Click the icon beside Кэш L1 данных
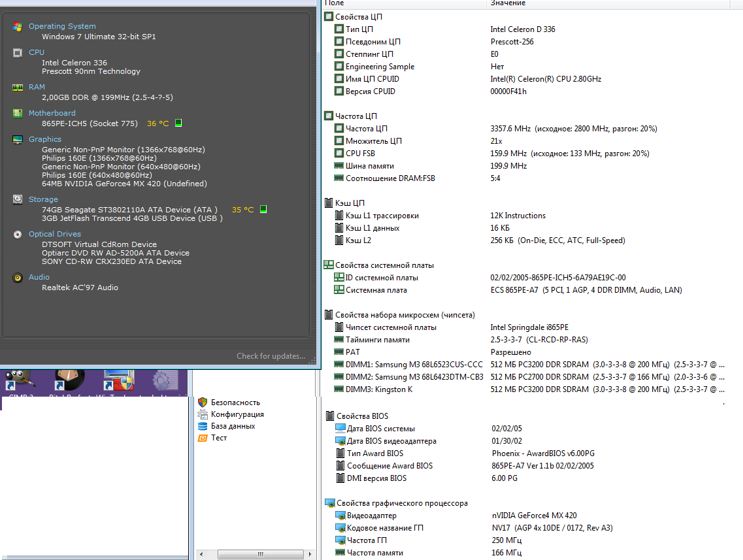 point(338,228)
